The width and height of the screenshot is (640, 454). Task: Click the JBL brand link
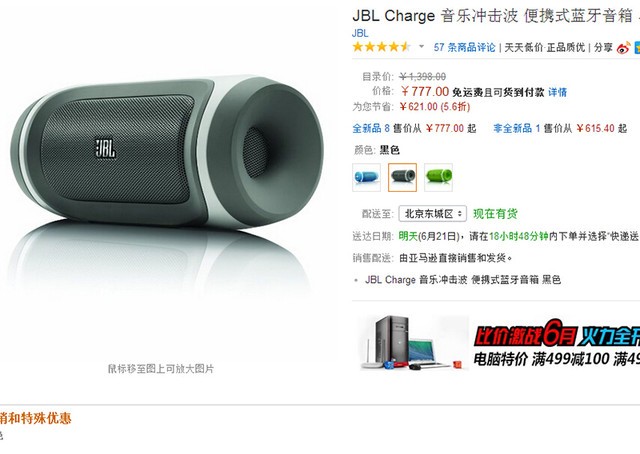[x=360, y=33]
